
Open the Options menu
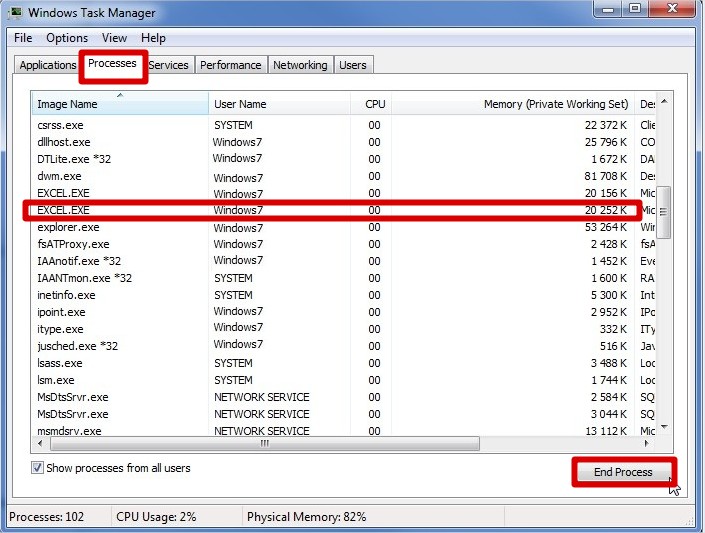pos(67,38)
